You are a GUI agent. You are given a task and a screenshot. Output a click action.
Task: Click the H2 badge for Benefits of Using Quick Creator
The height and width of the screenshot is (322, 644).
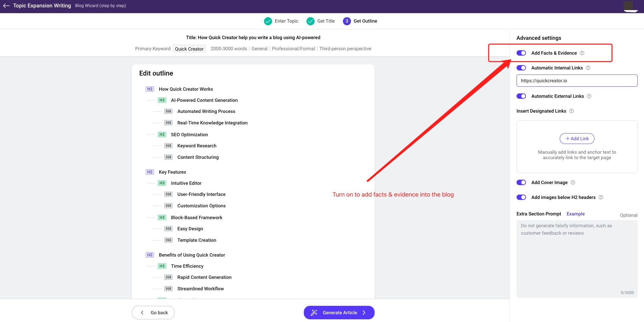[x=150, y=255]
